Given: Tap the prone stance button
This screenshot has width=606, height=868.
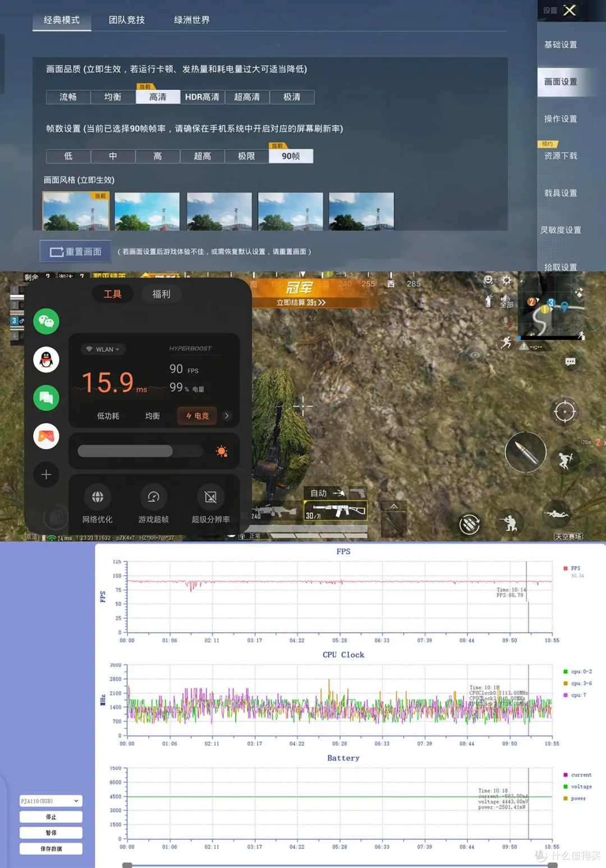Looking at the screenshot, I should tap(556, 513).
